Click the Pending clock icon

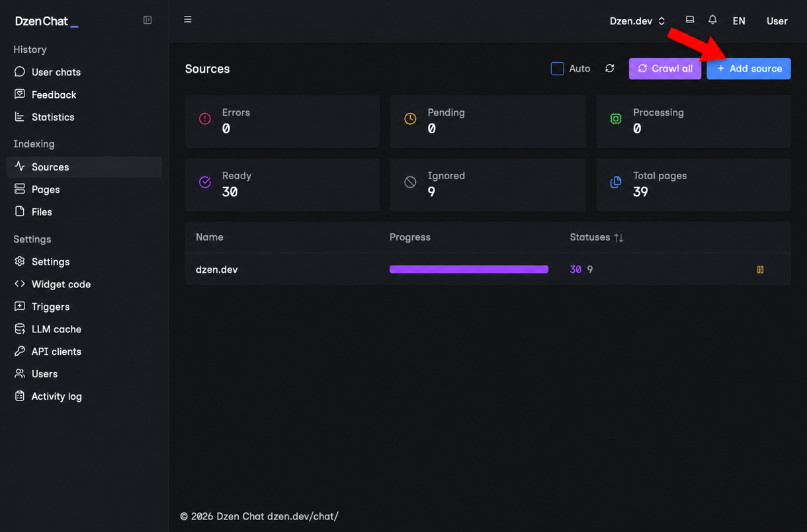coord(410,119)
